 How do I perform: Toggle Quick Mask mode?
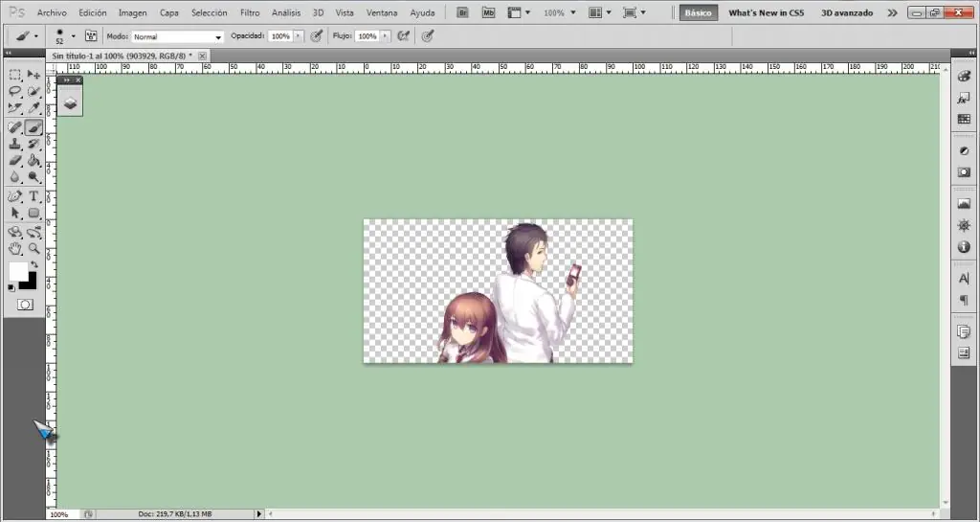click(25, 306)
